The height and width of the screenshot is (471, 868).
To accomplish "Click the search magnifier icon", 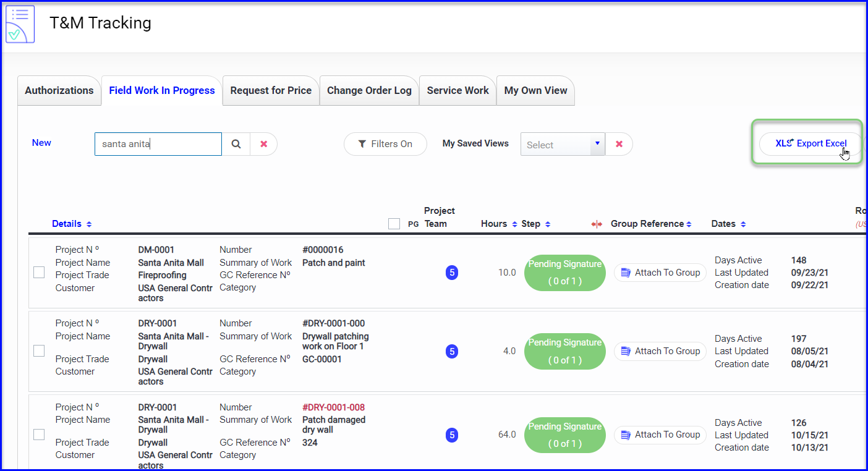I will point(236,144).
